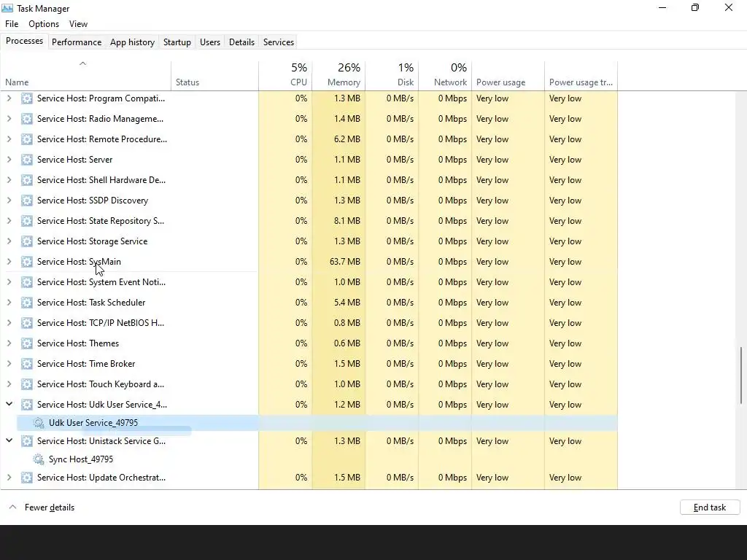Screen dimensions: 747x560
Task: Click gear icon of Service Host: Program Compati...
Action: click(27, 98)
